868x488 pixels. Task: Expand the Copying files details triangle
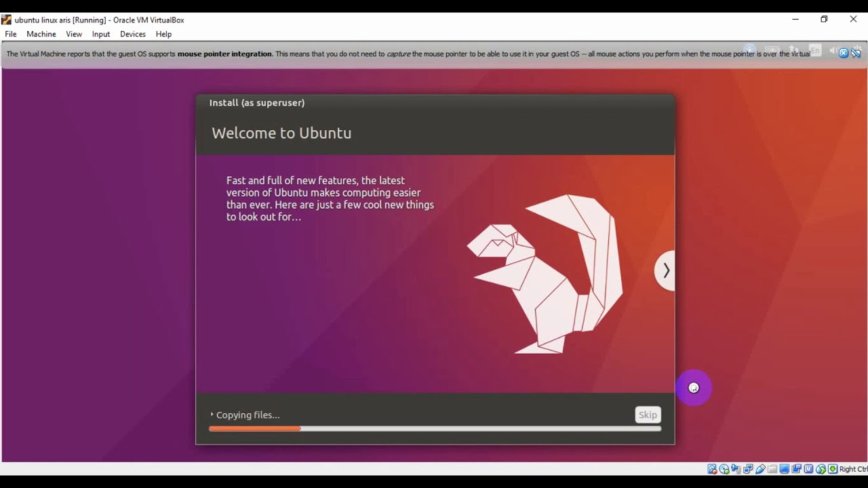[212, 415]
